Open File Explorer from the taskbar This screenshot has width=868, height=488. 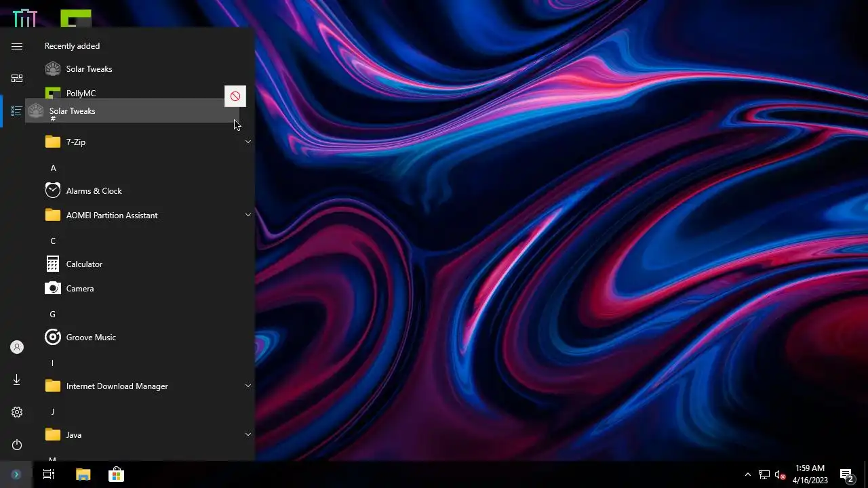tap(83, 474)
